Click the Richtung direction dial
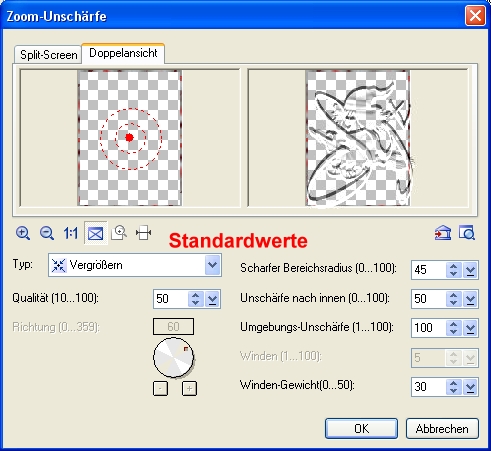491x451 pixels. coord(173,358)
